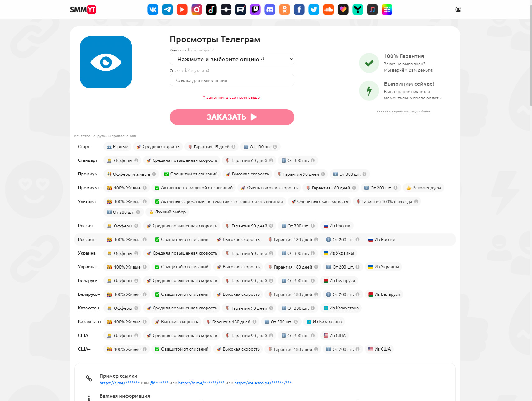Open example link https://telesco.pe/******/***
This screenshot has width=532, height=401.
point(263,383)
